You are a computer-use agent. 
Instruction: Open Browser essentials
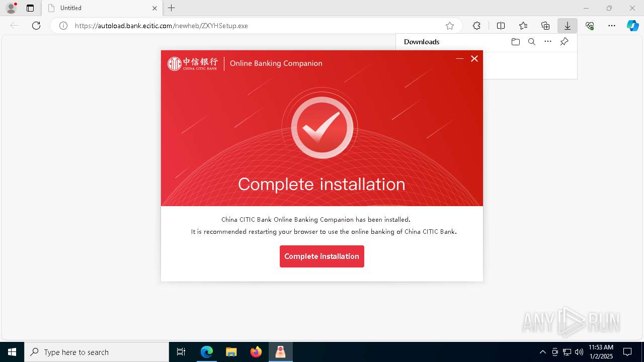(590, 26)
